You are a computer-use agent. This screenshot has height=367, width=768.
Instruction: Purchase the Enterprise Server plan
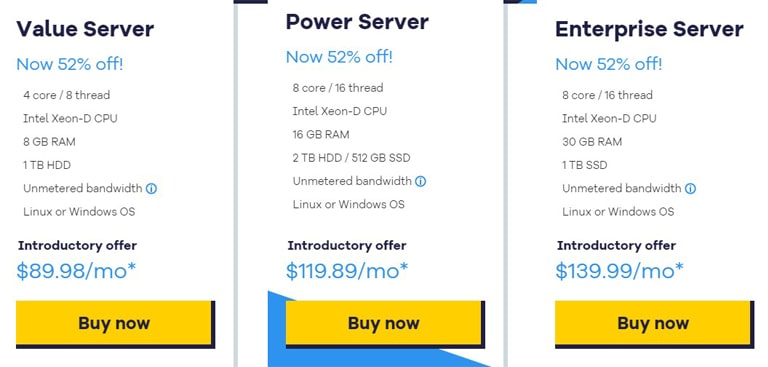tap(653, 323)
